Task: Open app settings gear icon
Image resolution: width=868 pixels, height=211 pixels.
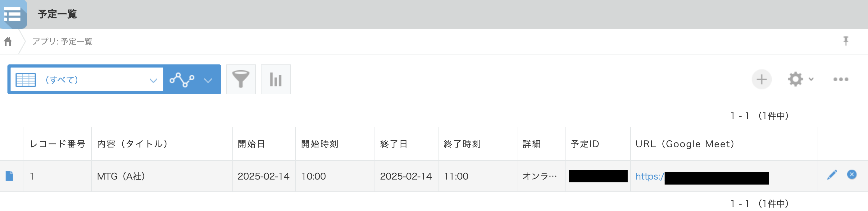Action: [795, 79]
